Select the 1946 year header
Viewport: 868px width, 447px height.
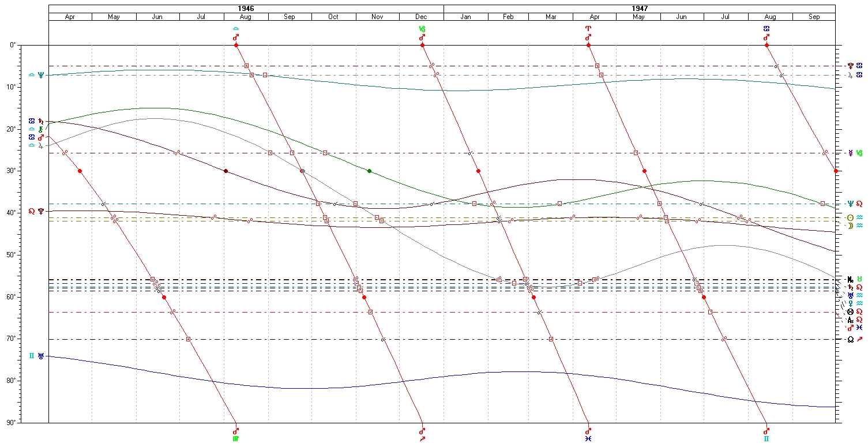[x=246, y=9]
